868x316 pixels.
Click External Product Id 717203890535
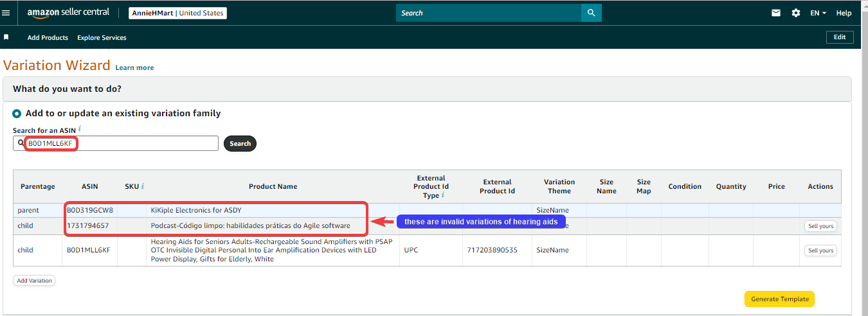[x=492, y=250]
